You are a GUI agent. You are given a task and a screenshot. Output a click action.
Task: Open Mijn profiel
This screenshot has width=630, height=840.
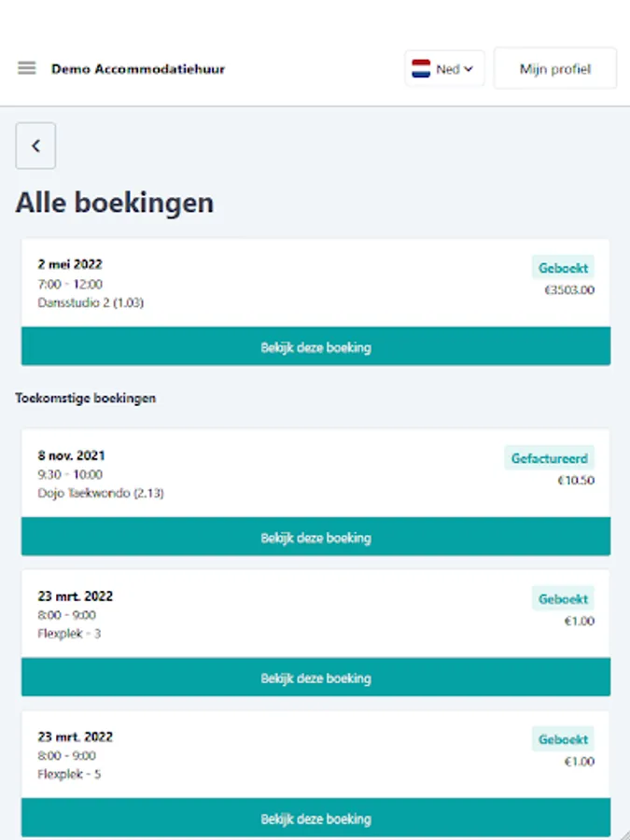[555, 69]
